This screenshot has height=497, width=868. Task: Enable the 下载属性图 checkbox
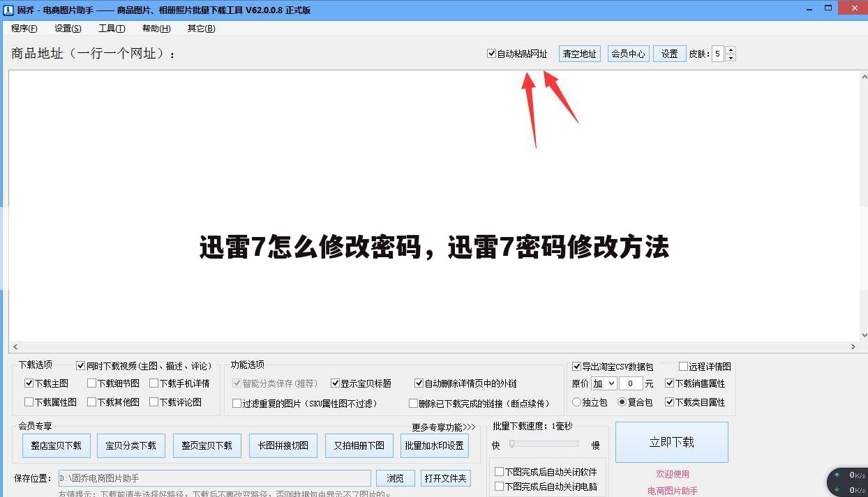tap(29, 402)
